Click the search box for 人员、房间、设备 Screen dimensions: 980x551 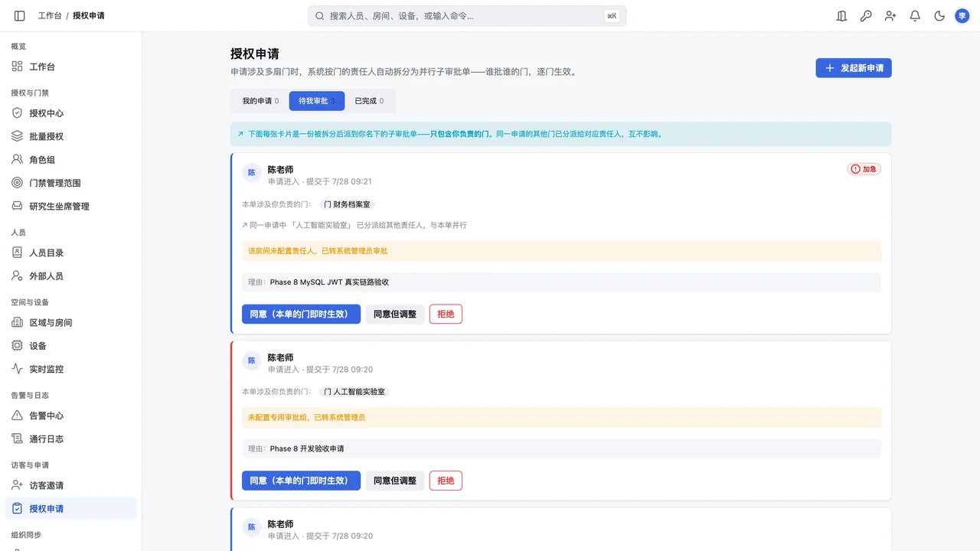pyautogui.click(x=467, y=15)
